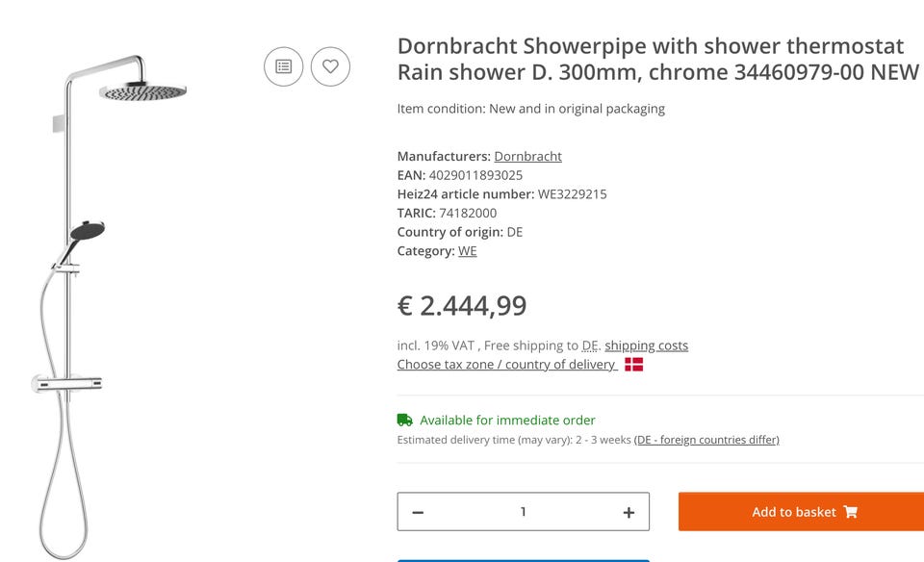Click the abbreviated DE shipping country text
Screen dimensions: 924x562
tap(590, 345)
